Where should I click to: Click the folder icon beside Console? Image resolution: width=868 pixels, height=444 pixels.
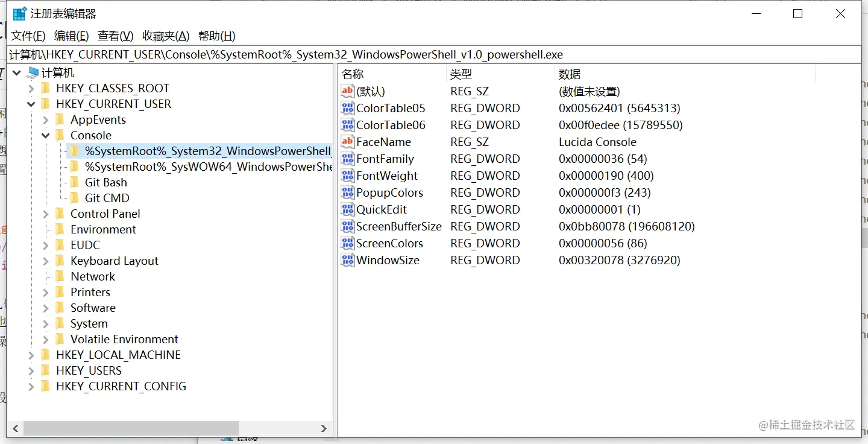(x=59, y=136)
